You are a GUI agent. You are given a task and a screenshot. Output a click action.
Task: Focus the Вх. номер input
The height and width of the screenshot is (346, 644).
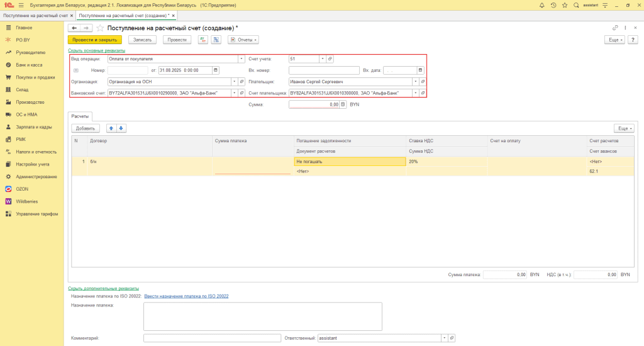324,70
